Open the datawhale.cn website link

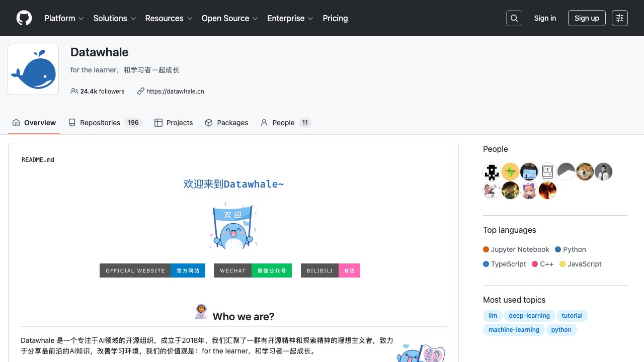(175, 91)
